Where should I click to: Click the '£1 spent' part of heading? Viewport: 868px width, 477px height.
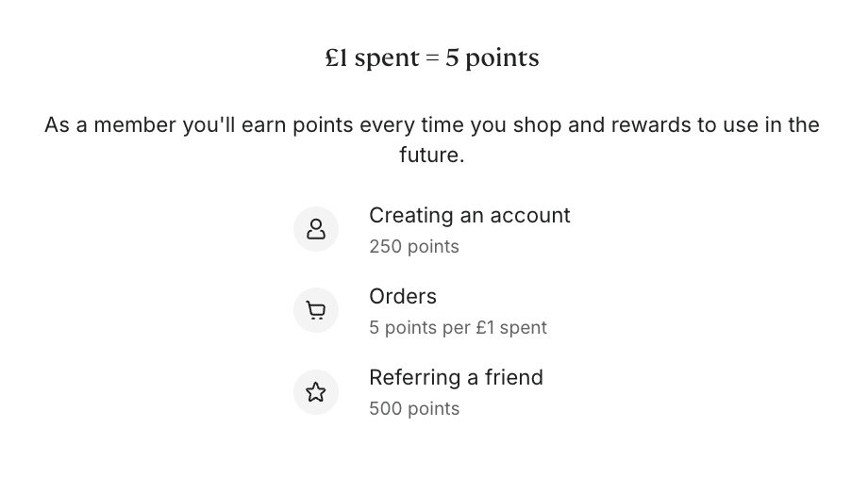pos(372,58)
